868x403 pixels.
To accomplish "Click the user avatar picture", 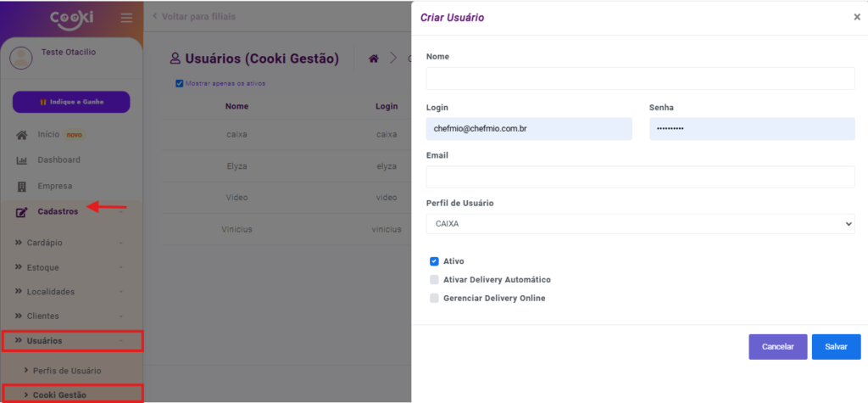I will [21, 58].
